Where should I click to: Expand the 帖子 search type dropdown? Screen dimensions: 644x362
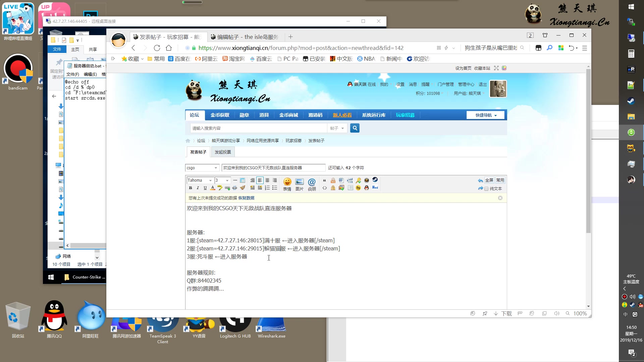[337, 128]
